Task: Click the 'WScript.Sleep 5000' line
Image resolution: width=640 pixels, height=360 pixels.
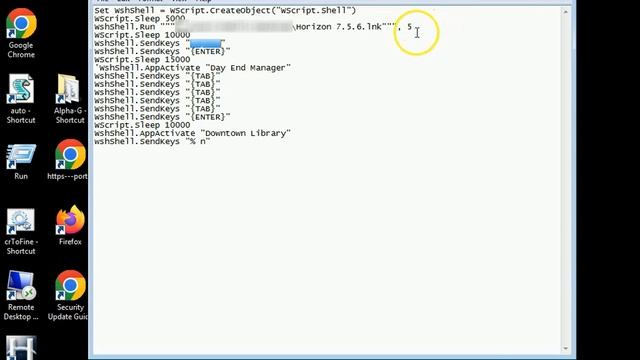Action: click(140, 19)
